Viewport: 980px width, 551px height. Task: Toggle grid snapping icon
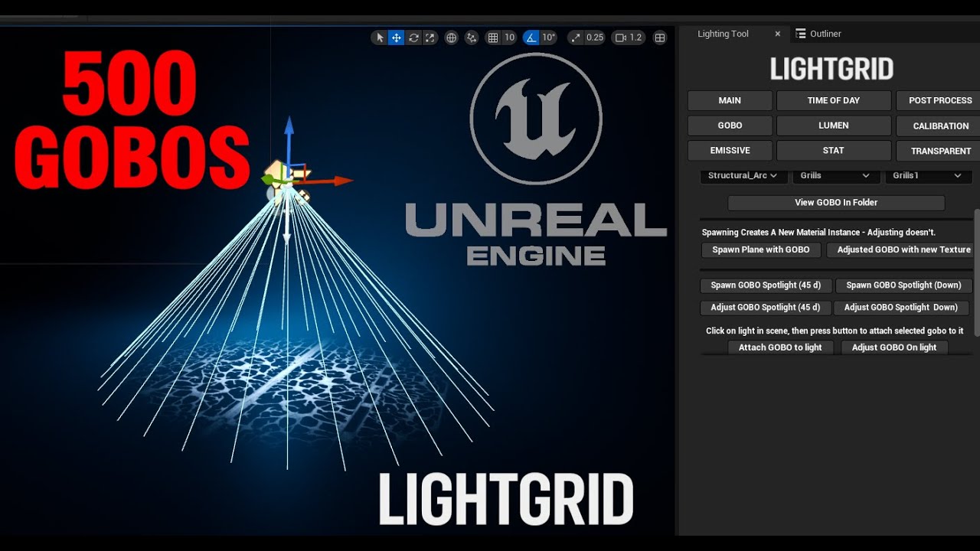click(493, 37)
